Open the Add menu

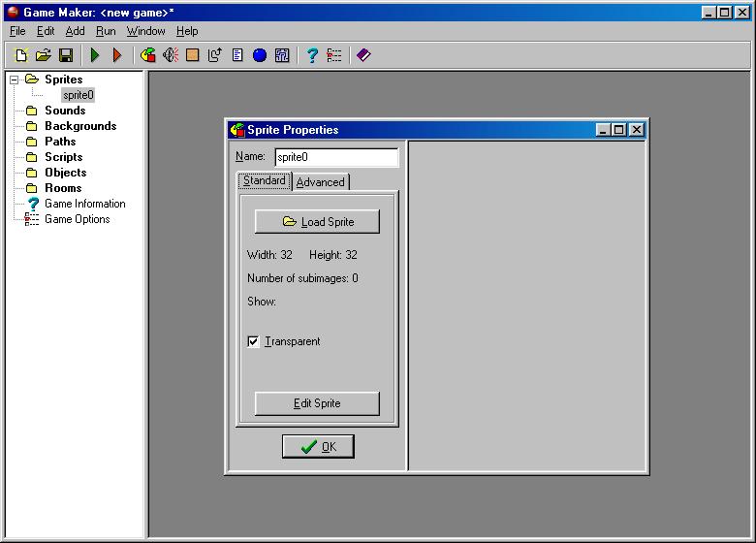[75, 31]
